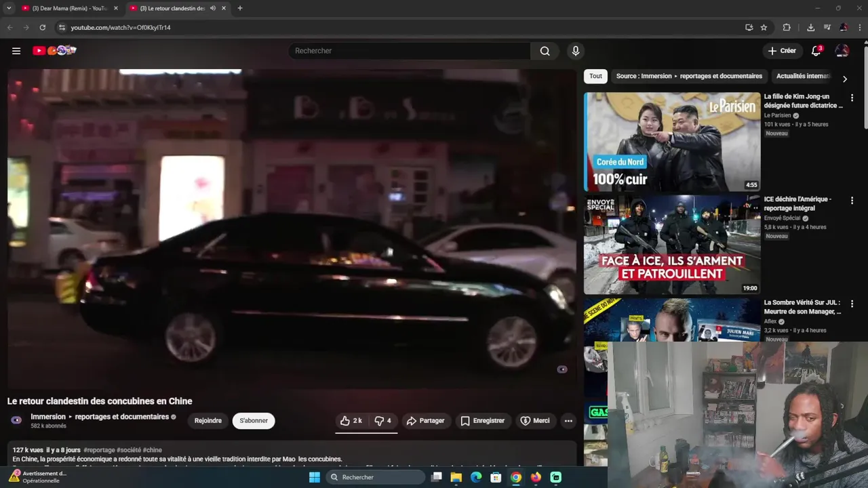The width and height of the screenshot is (868, 488).
Task: Select the Tout filter chip
Action: tap(595, 76)
